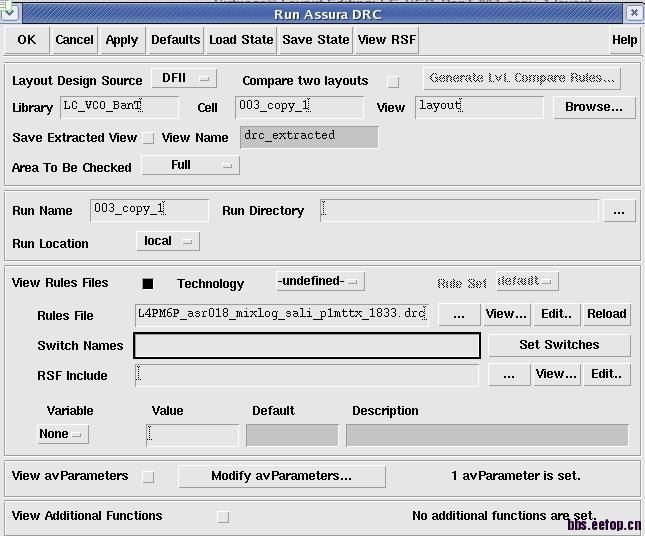Focus the Rules File path field
This screenshot has width=645, height=536.
click(x=282, y=315)
